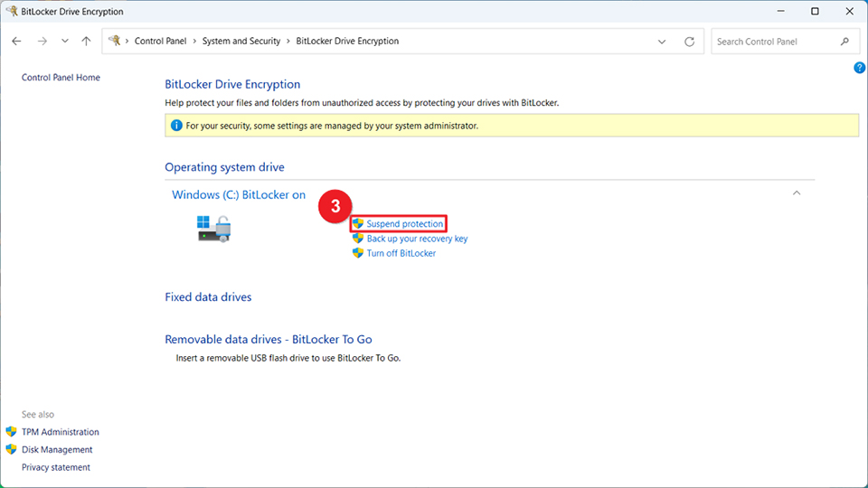Viewport: 868px width, 488px height.
Task: Go to Control Panel Home
Action: tap(61, 78)
